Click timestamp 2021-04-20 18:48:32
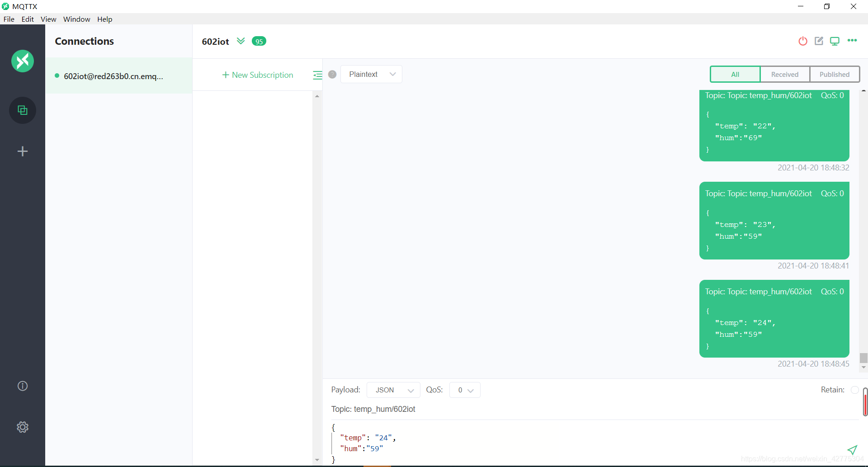 813,168
